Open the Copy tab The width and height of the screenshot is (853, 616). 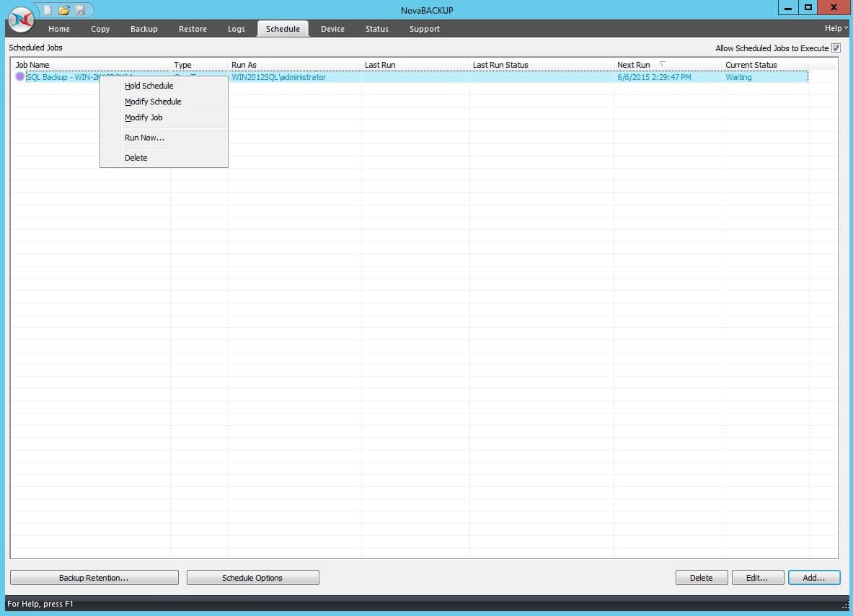pos(100,29)
